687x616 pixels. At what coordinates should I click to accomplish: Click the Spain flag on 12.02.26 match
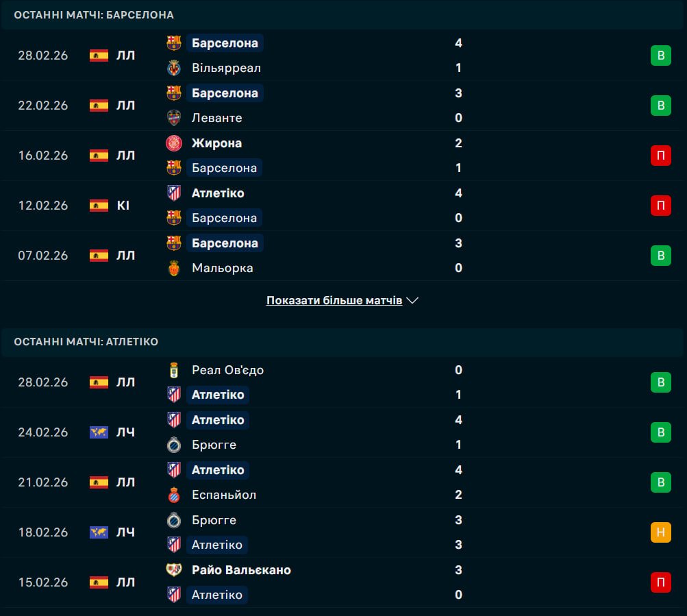click(99, 206)
